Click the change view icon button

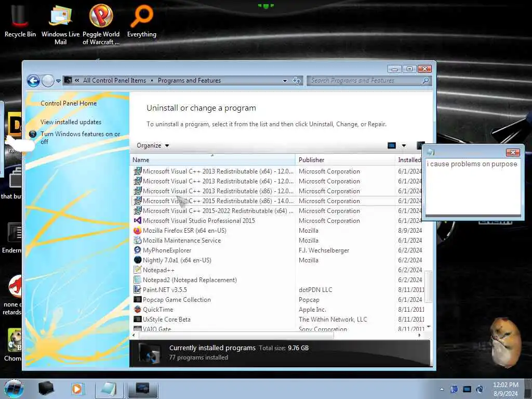(392, 145)
